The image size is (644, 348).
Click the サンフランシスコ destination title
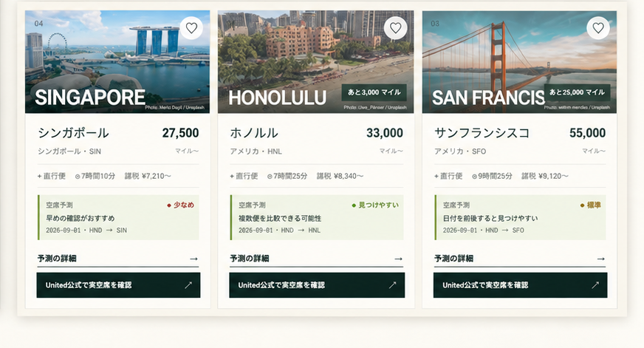tap(482, 133)
